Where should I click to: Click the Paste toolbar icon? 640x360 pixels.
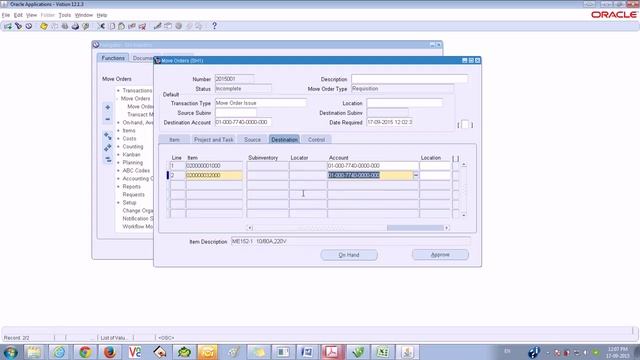pos(122,26)
